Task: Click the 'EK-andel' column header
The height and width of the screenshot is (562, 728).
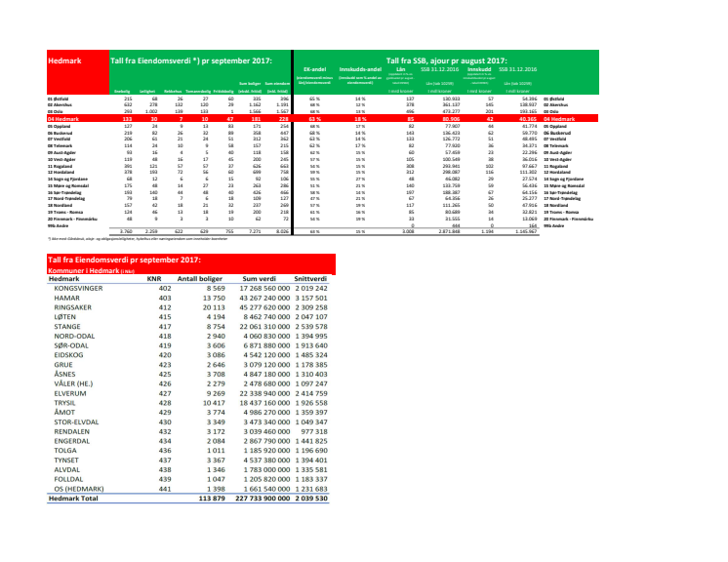Action: point(315,69)
